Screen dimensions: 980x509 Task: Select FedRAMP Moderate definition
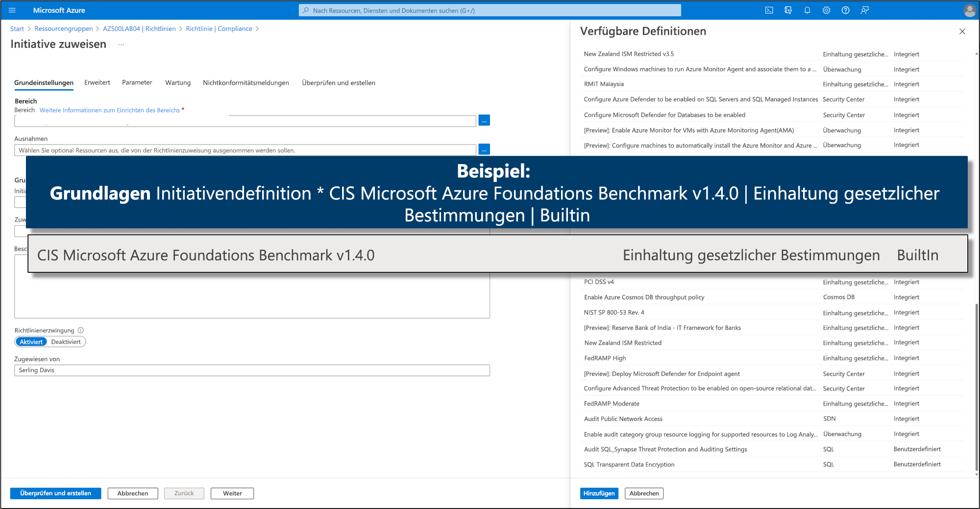click(x=773, y=404)
